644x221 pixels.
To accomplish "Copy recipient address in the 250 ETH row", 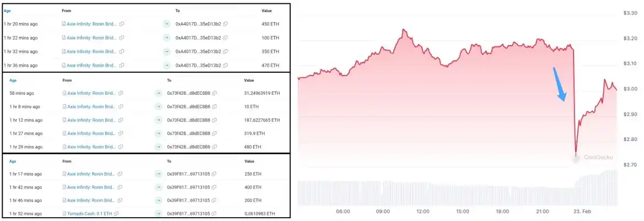I will coord(214,174).
